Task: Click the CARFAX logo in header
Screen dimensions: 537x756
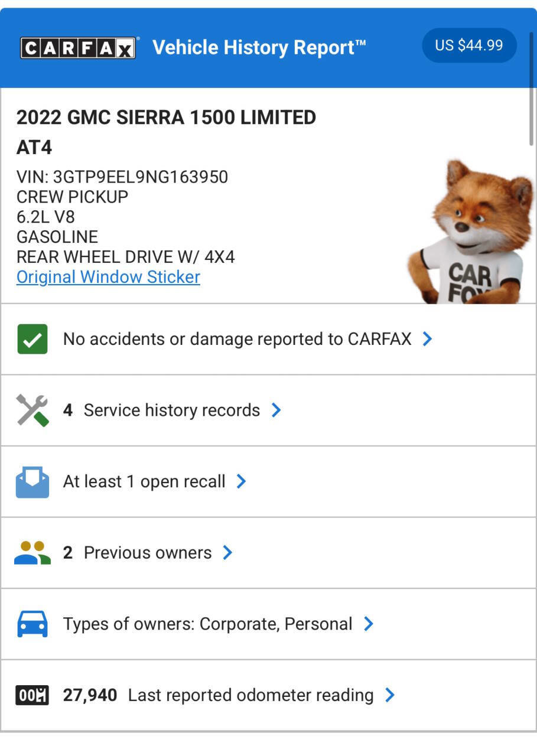Action: [79, 47]
